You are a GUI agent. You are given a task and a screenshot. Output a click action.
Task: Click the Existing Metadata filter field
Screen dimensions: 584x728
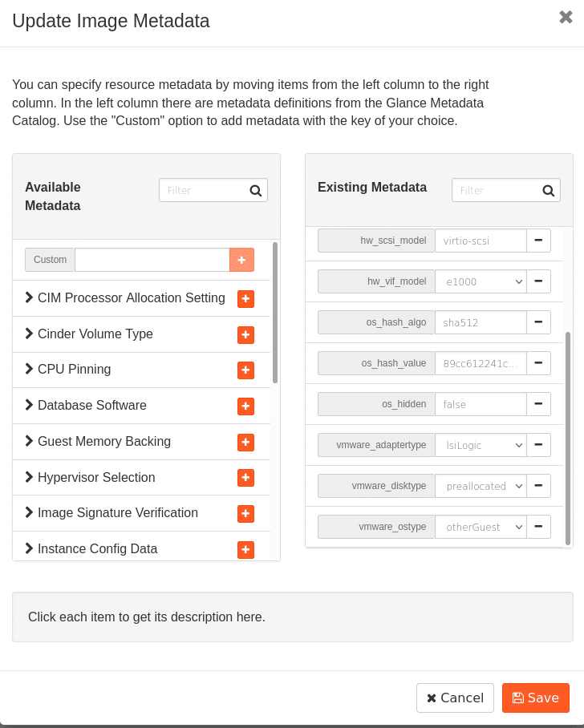pyautogui.click(x=495, y=190)
